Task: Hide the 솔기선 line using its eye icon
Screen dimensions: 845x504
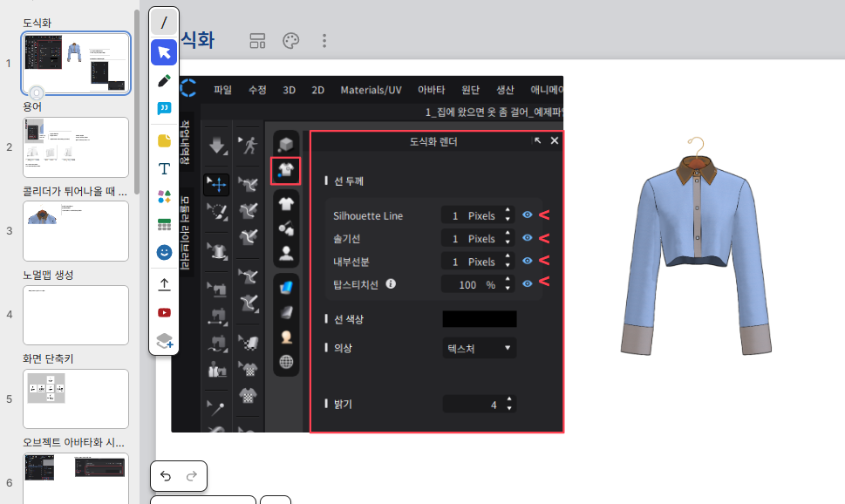Action: pyautogui.click(x=527, y=238)
